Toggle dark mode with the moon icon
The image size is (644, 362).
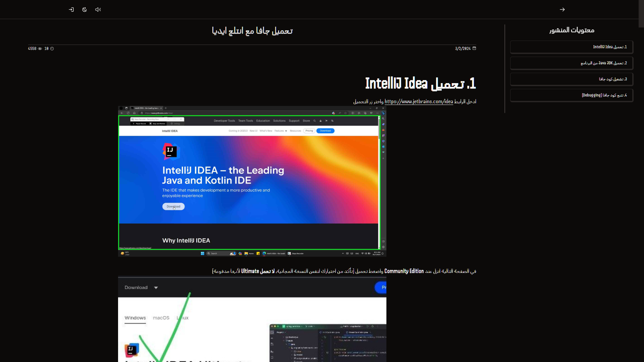click(85, 9)
